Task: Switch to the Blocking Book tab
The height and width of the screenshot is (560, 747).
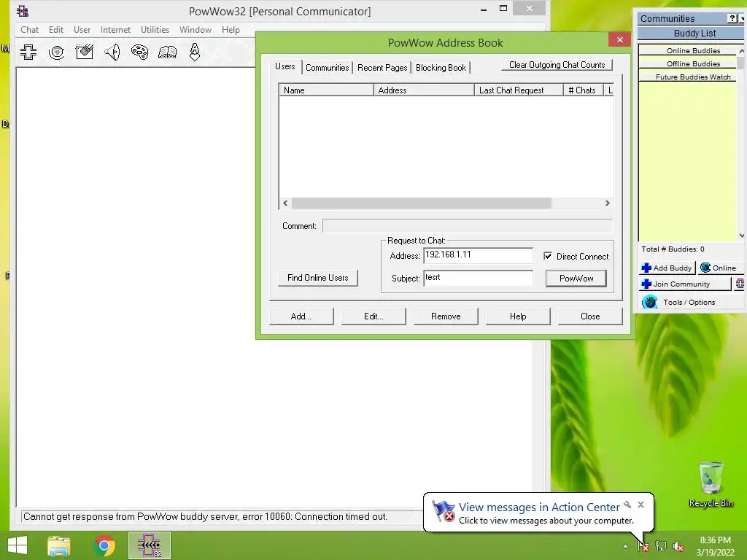Action: [441, 68]
